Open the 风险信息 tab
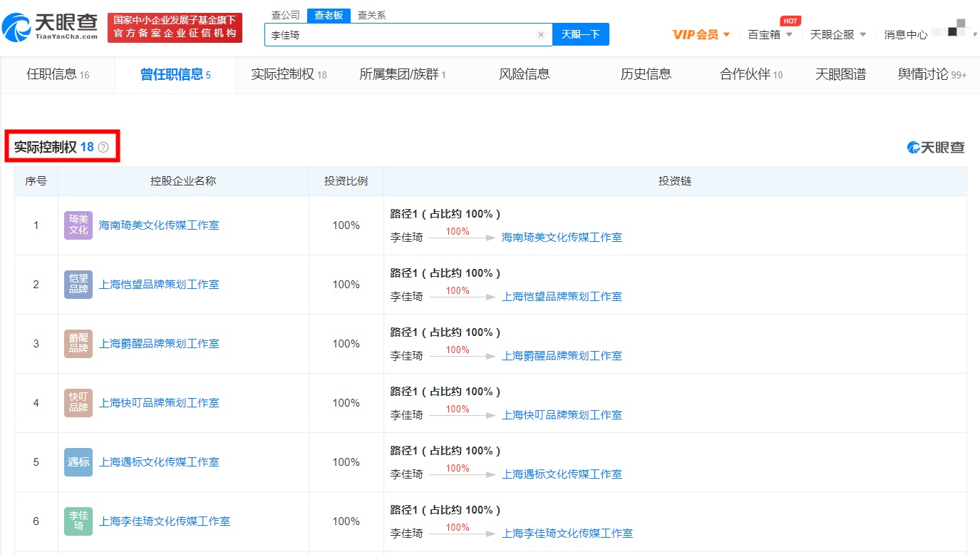980x555 pixels. coord(525,74)
